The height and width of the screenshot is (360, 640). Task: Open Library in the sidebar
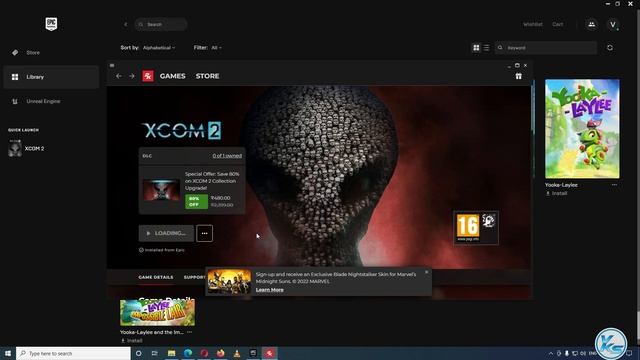point(51,77)
